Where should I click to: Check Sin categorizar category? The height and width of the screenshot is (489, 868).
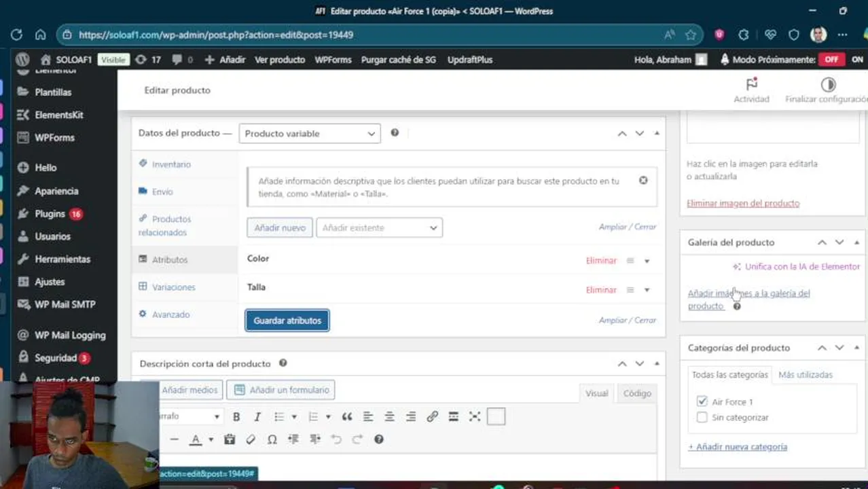click(x=702, y=418)
